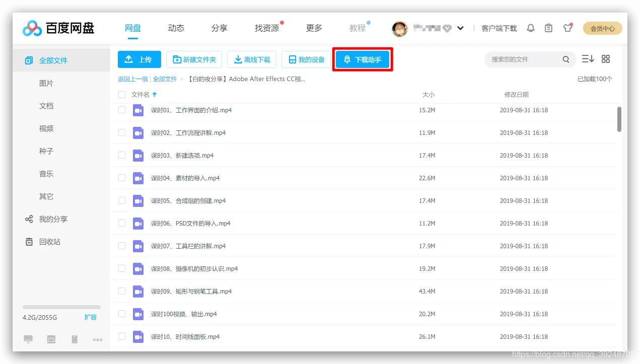
Task: Click the Baidu Netdisk logo
Action: point(58,28)
